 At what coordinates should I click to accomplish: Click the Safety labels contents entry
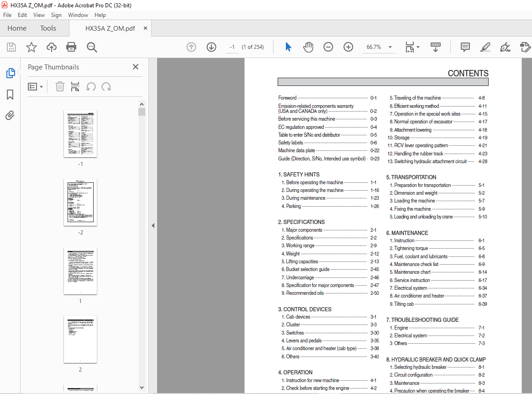[x=327, y=143]
